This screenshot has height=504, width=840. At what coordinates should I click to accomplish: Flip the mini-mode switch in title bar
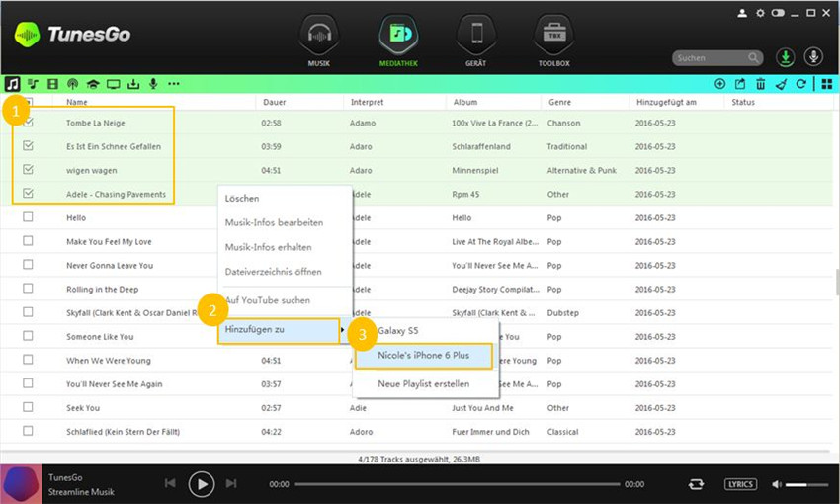(778, 13)
